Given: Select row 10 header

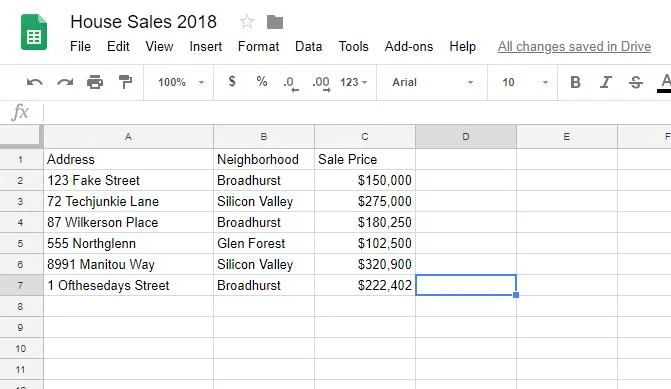Looking at the screenshot, I should pyautogui.click(x=21, y=348).
